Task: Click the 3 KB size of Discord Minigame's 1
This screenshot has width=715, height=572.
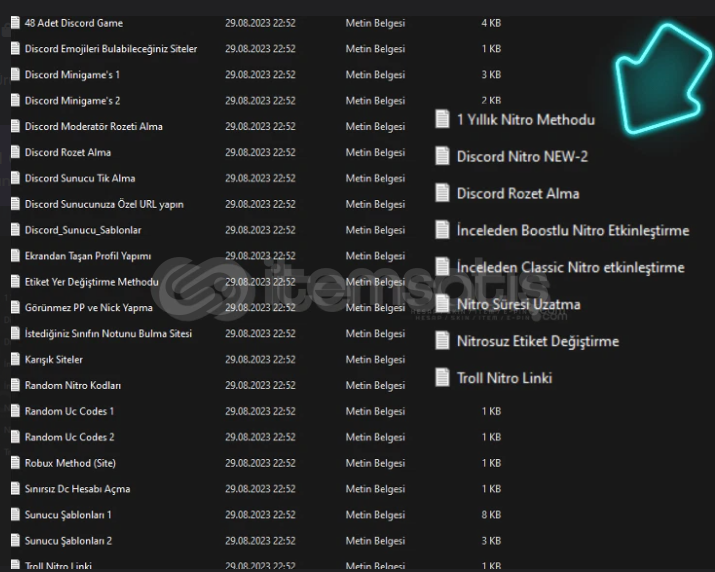Action: tap(491, 74)
